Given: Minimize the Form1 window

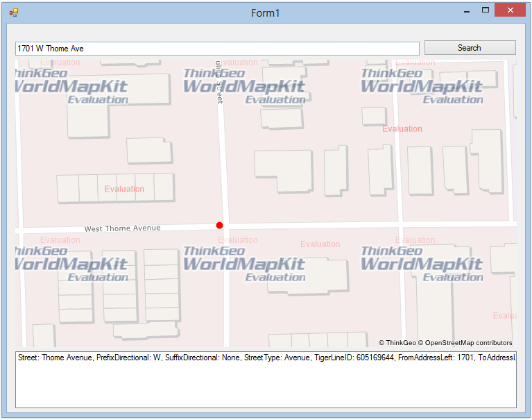Looking at the screenshot, I should click(x=467, y=12).
